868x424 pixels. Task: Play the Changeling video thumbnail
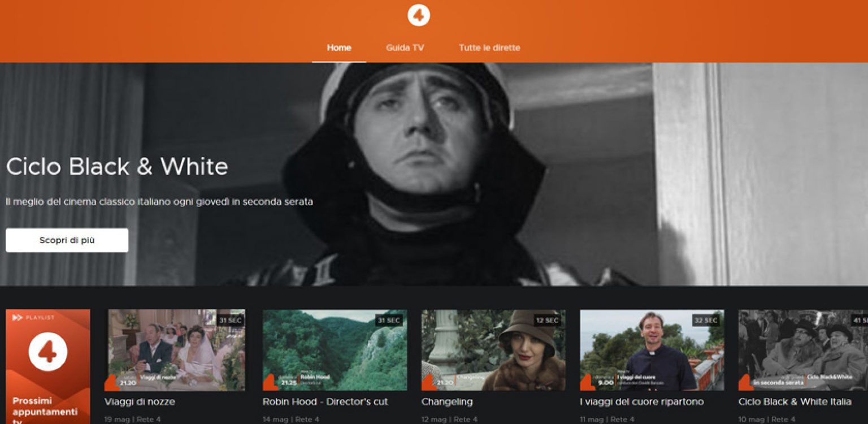click(x=493, y=350)
